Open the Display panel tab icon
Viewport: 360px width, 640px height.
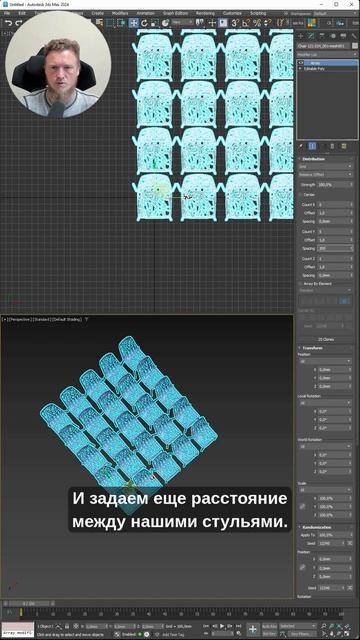(343, 36)
